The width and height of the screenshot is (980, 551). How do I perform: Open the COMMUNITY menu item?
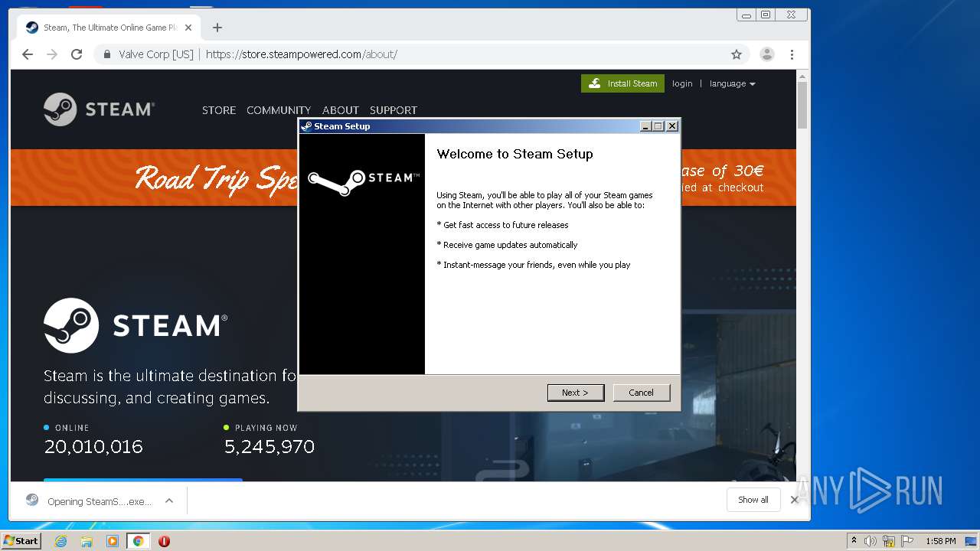click(279, 110)
